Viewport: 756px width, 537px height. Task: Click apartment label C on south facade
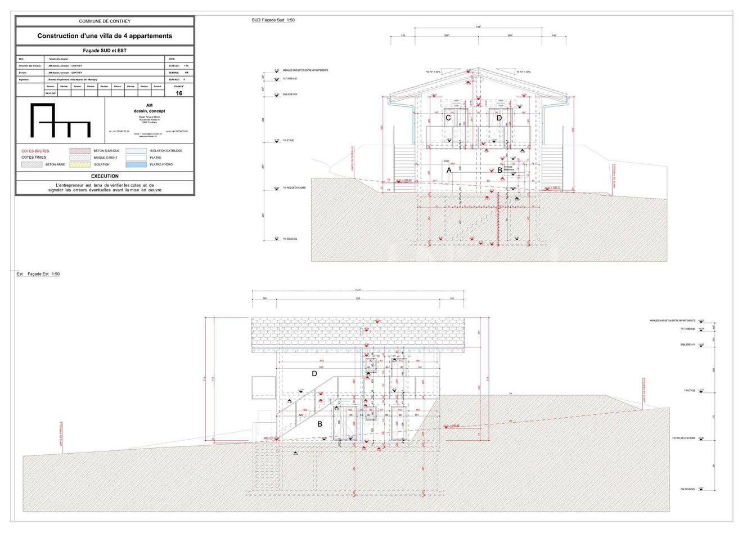tap(448, 118)
